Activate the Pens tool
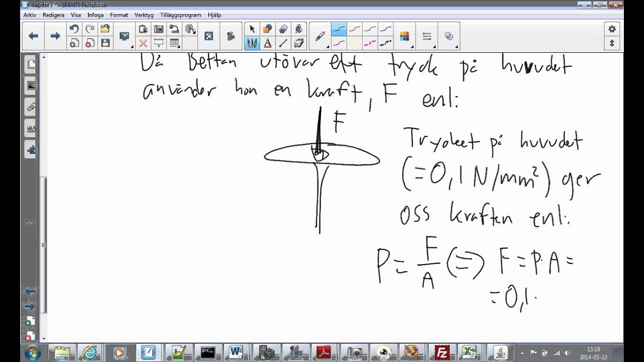Screen dimensions: 644x362 pyautogui.click(x=252, y=43)
